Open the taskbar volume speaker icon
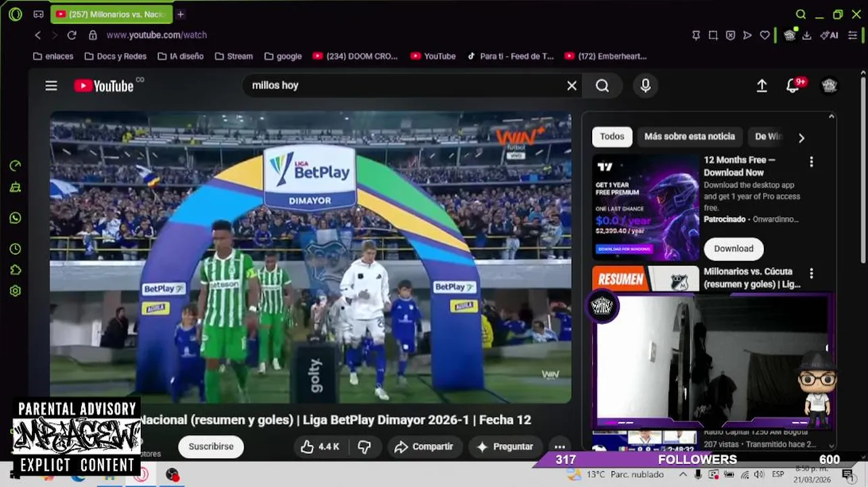The width and height of the screenshot is (868, 487). (758, 475)
